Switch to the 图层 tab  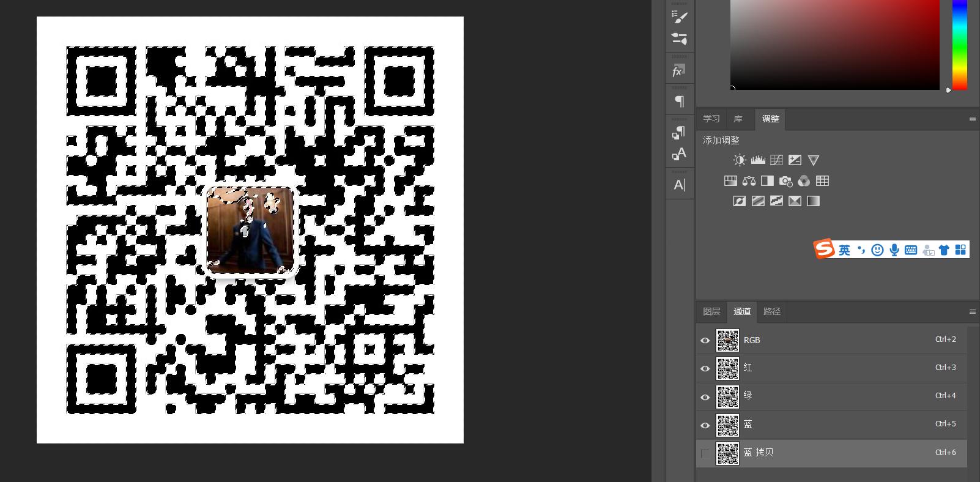711,312
